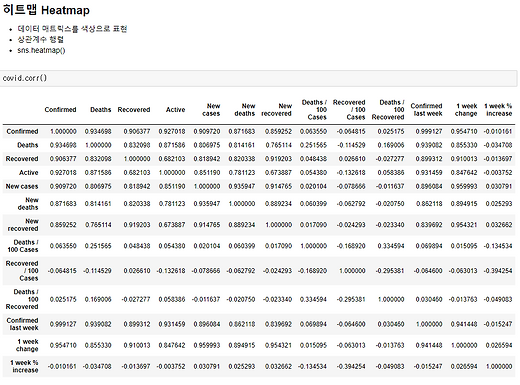Click the Deaths / 100 Cases row label
Viewport: 520px width, 385px height.
coord(23,246)
